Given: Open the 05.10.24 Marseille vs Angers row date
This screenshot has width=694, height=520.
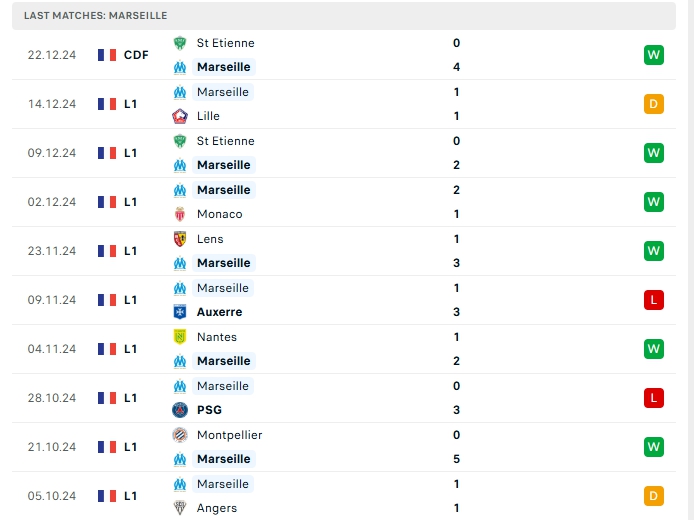Looking at the screenshot, I should (x=52, y=496).
